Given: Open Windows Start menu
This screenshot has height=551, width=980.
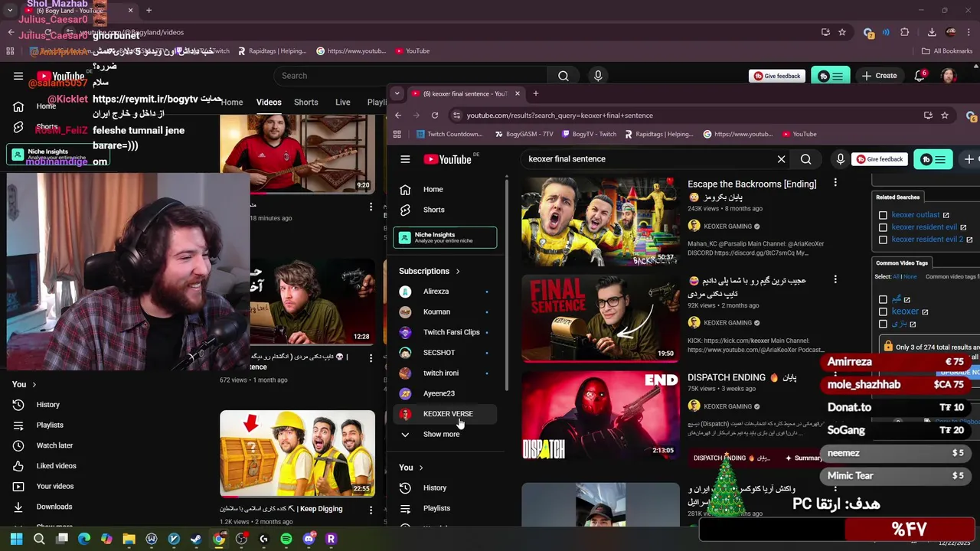Looking at the screenshot, I should (16, 539).
